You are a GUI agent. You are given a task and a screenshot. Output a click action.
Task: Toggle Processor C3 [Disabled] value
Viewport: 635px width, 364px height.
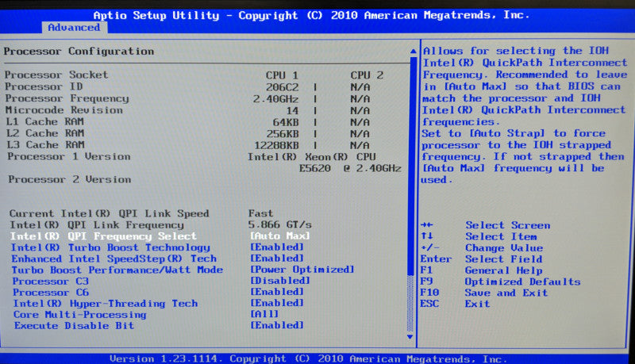pyautogui.click(x=280, y=281)
